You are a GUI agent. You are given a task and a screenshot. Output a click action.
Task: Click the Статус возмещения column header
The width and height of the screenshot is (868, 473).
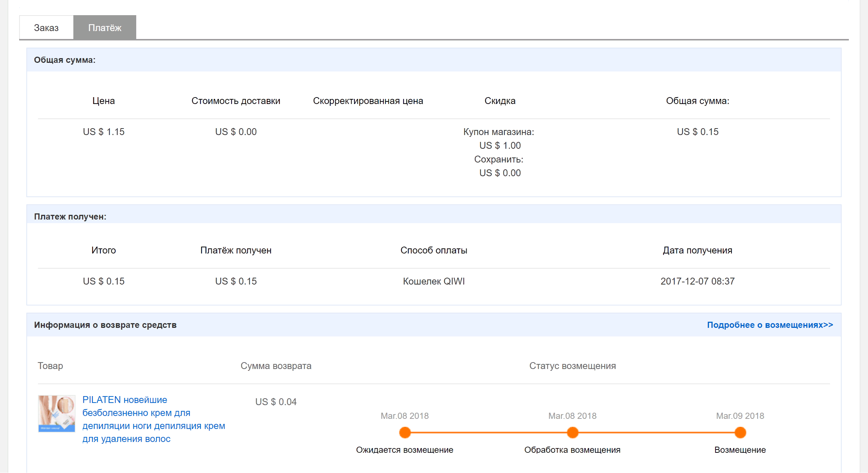click(x=572, y=366)
